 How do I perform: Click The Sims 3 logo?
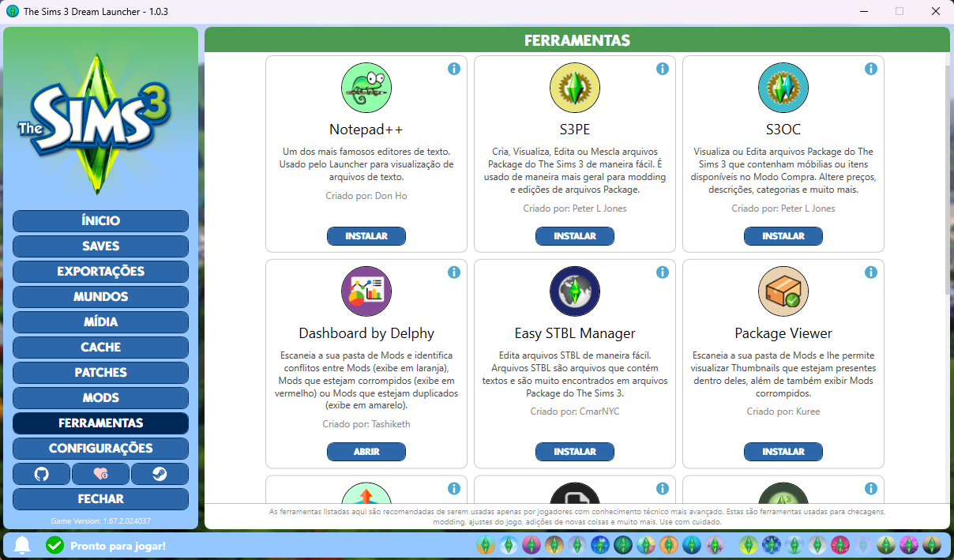point(95,122)
